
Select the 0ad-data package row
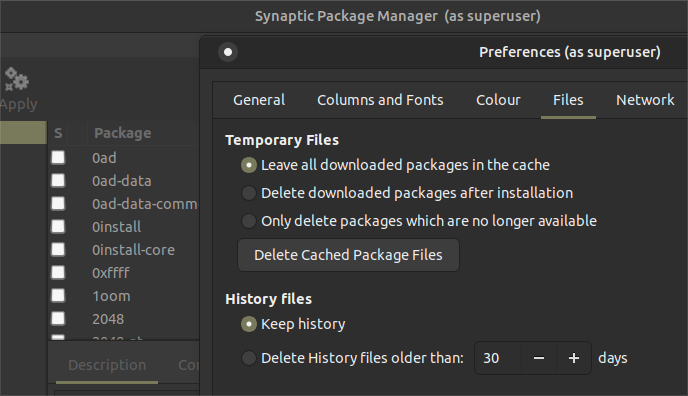122,181
